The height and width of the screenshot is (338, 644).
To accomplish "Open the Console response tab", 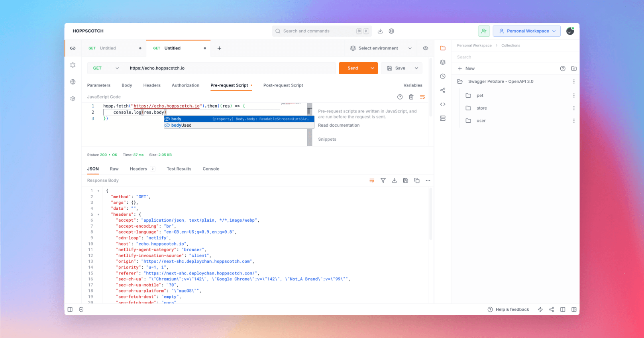I will pyautogui.click(x=211, y=169).
